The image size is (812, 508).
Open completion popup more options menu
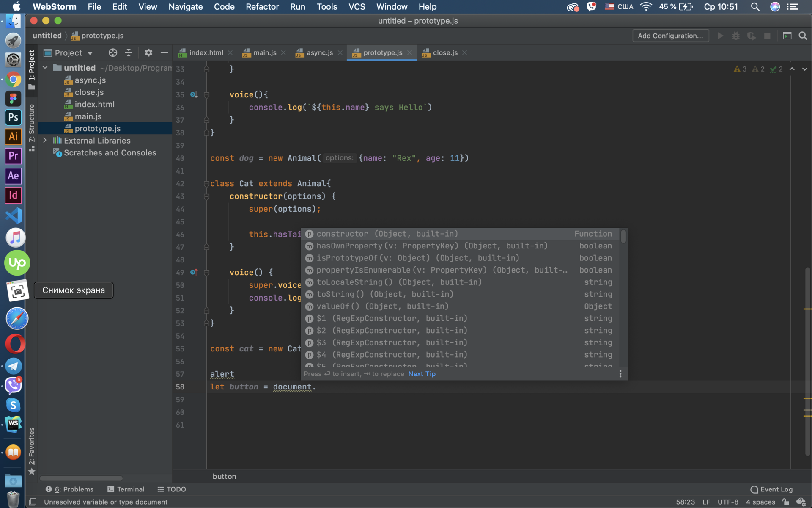(620, 374)
